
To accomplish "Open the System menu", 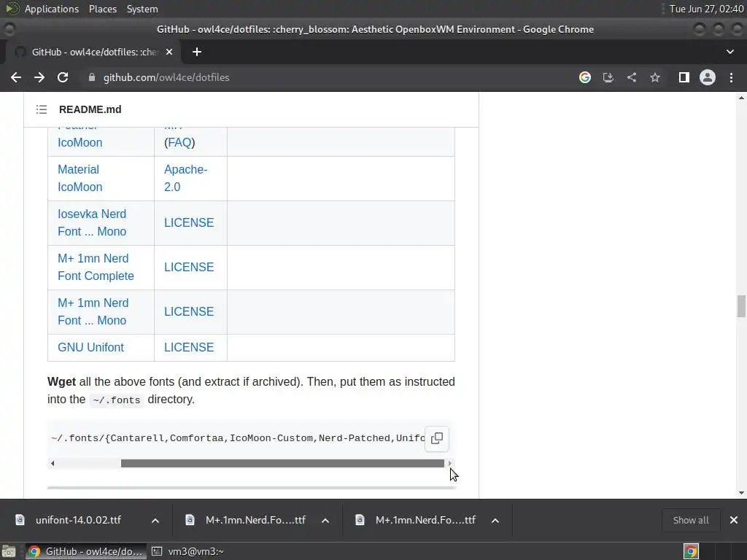I will 142,9.
